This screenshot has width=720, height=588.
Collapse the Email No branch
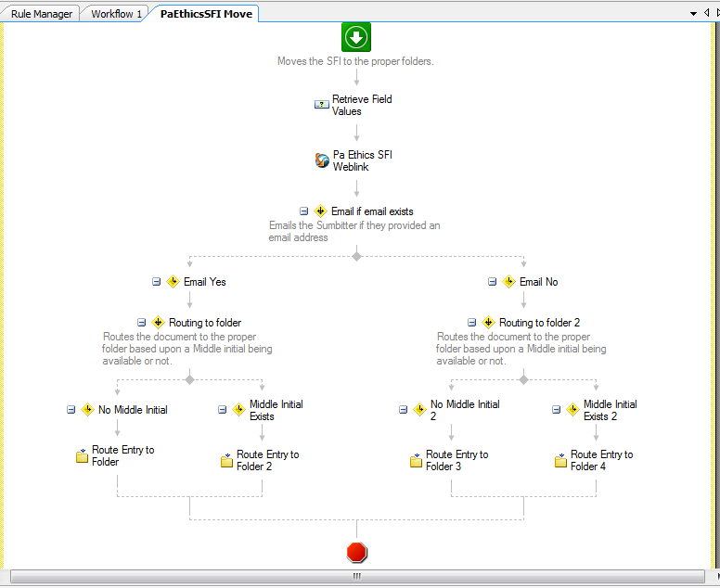[x=493, y=281]
